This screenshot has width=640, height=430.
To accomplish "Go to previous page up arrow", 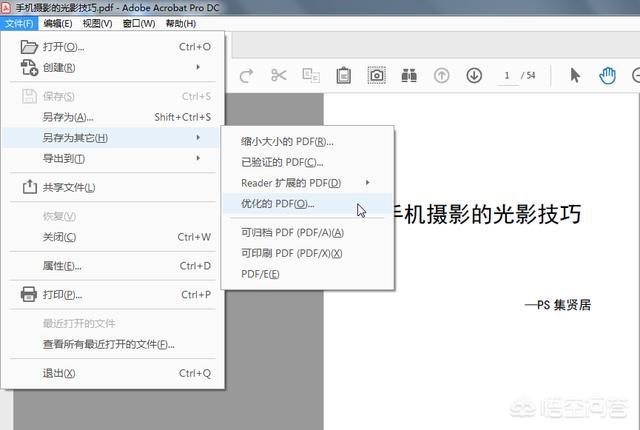I will pos(441,75).
